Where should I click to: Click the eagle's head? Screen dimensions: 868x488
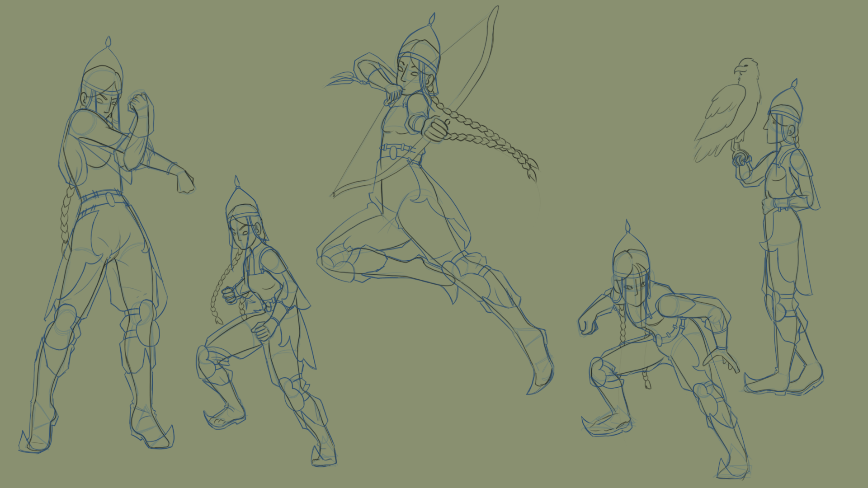click(x=746, y=68)
